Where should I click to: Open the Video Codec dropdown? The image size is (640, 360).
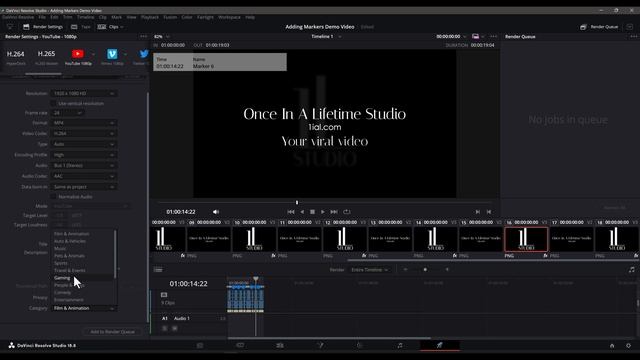tap(84, 133)
